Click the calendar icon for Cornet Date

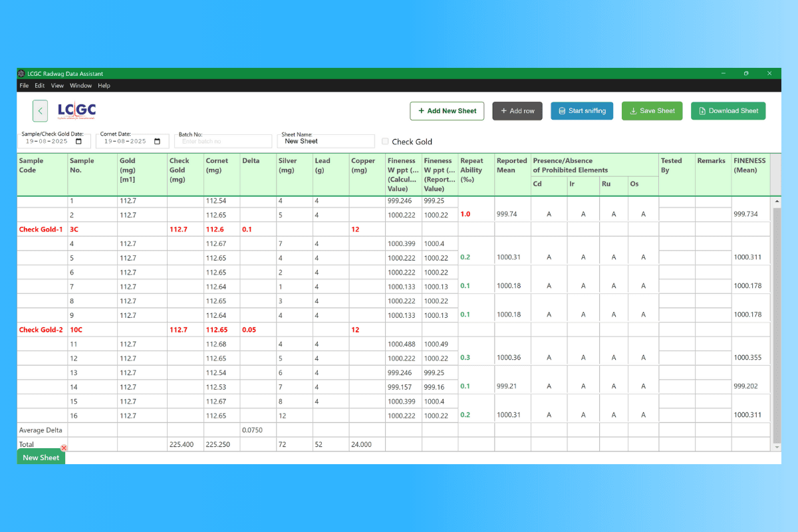pyautogui.click(x=156, y=141)
